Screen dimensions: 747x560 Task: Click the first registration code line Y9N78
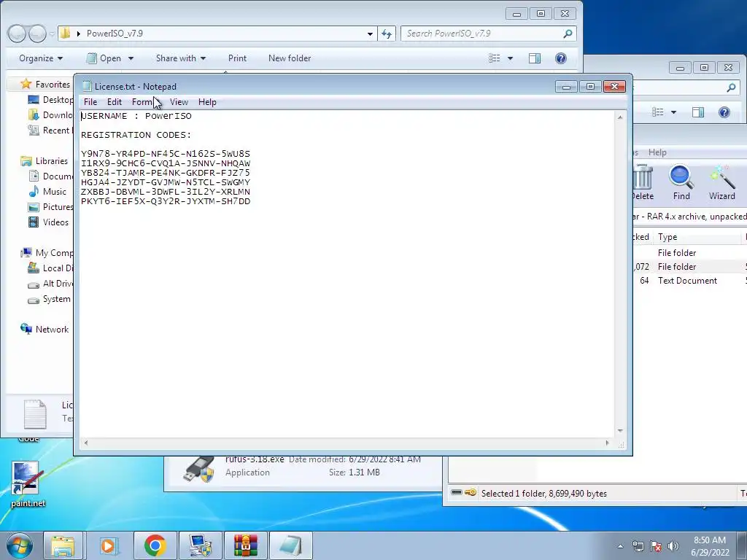(166, 154)
